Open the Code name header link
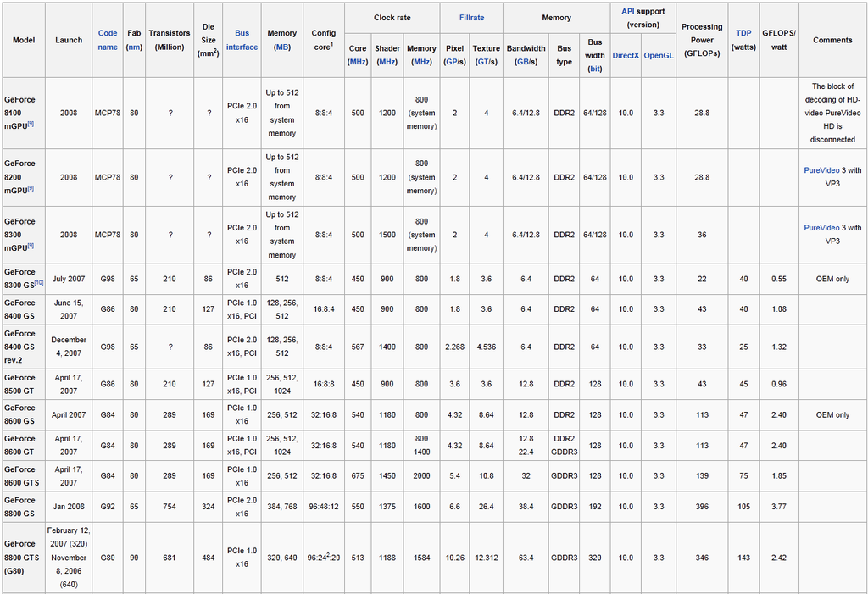 (108, 40)
